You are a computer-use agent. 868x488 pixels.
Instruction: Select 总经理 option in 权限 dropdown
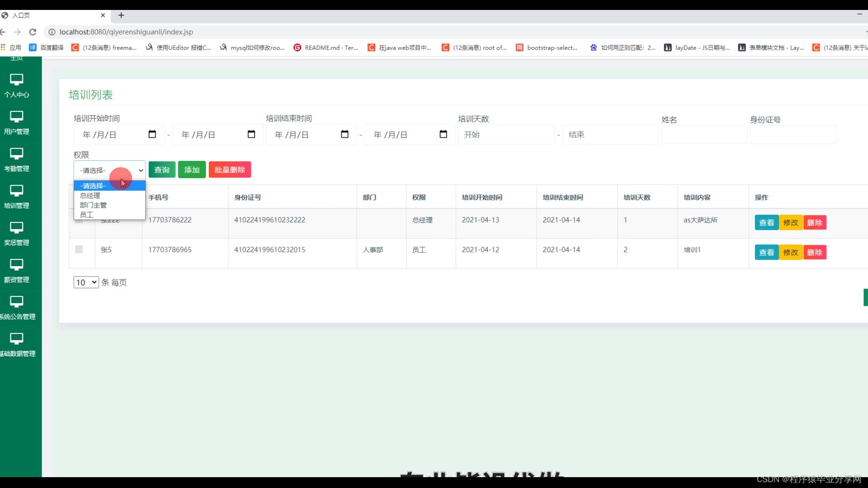90,196
